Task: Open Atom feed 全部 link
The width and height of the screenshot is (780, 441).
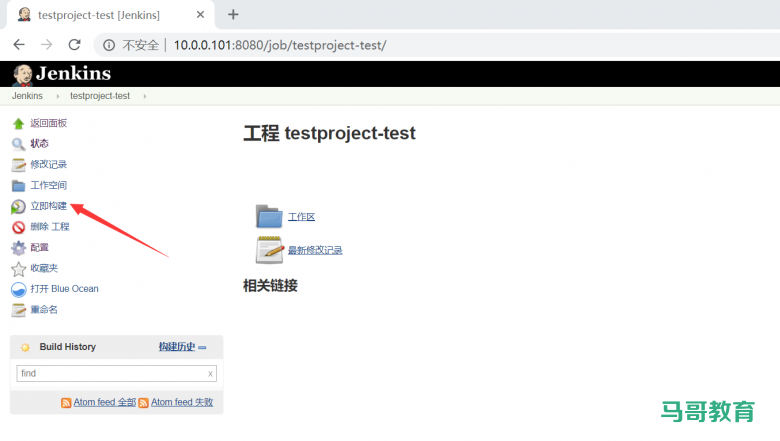Action: [x=104, y=402]
